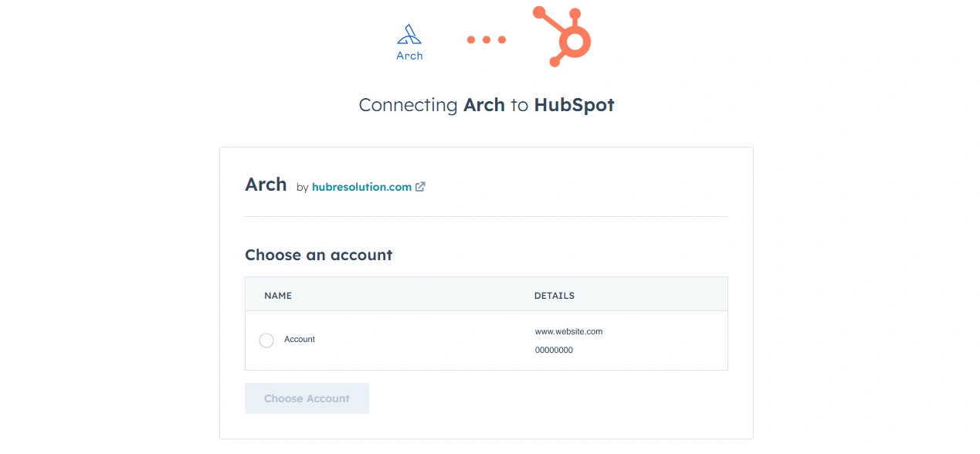Click the www.website.com account detail
Screen dimensions: 980x454
pos(568,331)
